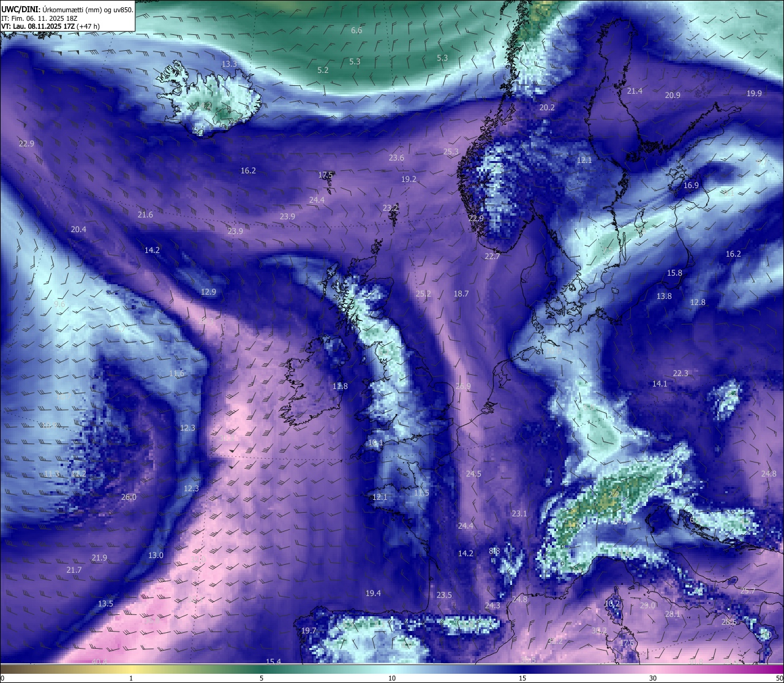
Task: Select the 13.5 value label
Action: click(x=105, y=603)
